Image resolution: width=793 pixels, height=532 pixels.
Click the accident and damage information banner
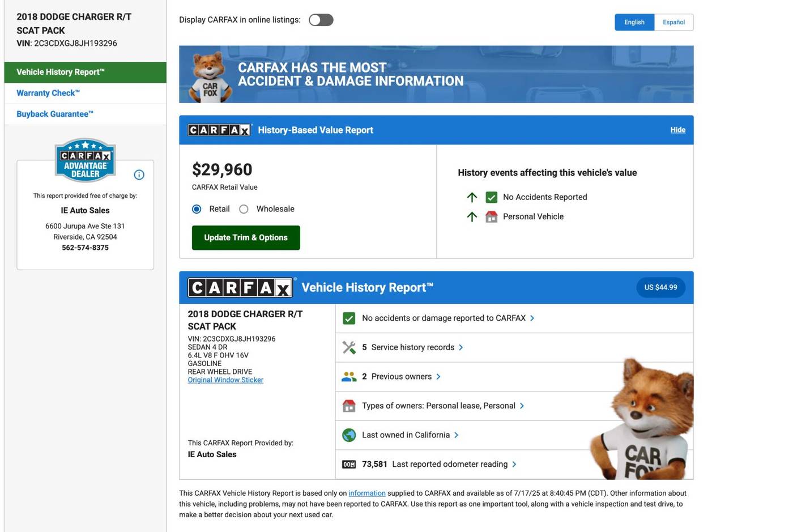(x=436, y=74)
